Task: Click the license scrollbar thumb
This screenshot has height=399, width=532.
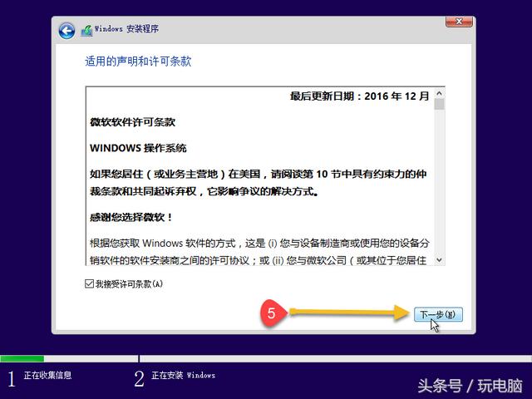Action: click(x=440, y=104)
